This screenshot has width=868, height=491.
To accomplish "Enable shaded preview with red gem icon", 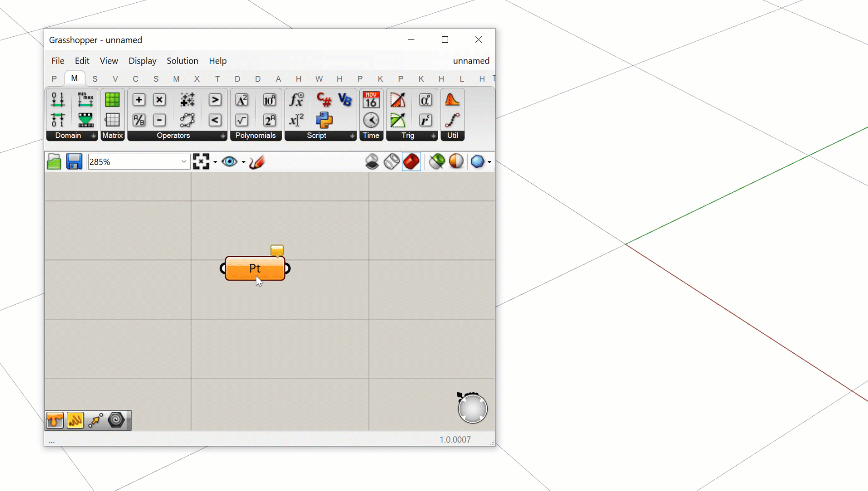I will (411, 162).
